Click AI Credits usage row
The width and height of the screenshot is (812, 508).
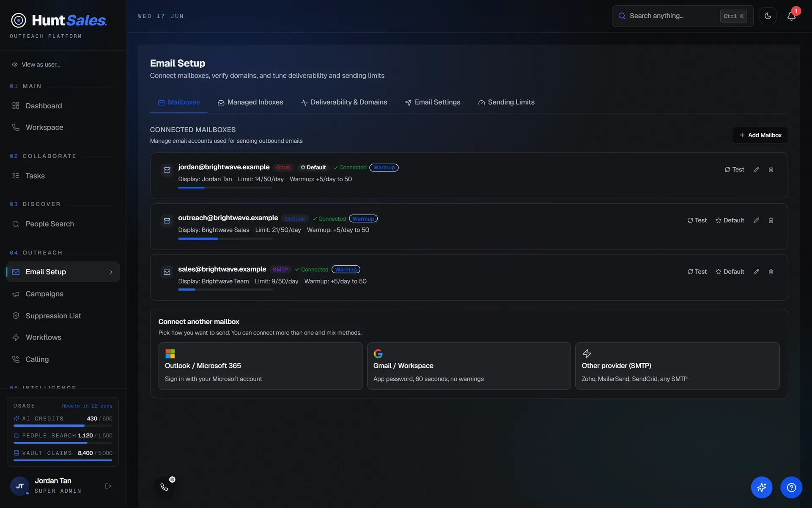pyautogui.click(x=63, y=422)
